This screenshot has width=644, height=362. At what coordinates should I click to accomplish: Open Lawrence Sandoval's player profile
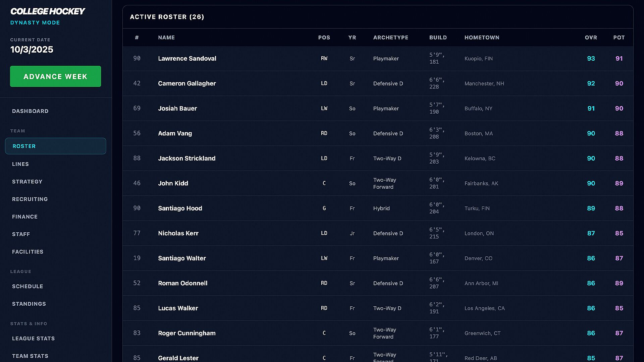[187, 58]
